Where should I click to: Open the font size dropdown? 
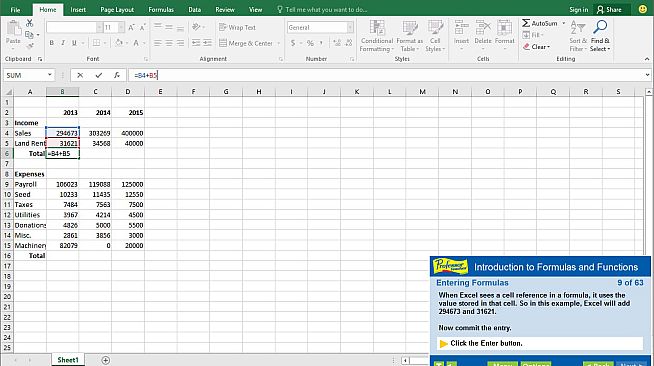(x=121, y=28)
